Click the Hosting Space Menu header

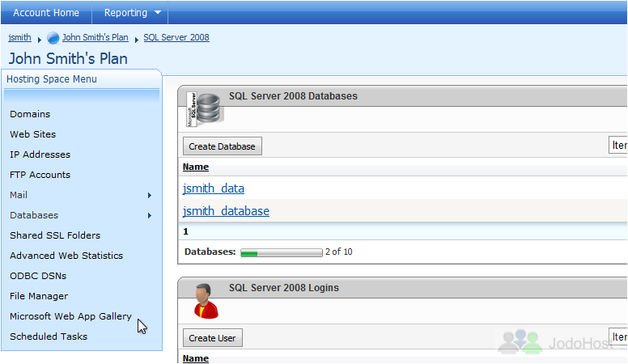52,79
